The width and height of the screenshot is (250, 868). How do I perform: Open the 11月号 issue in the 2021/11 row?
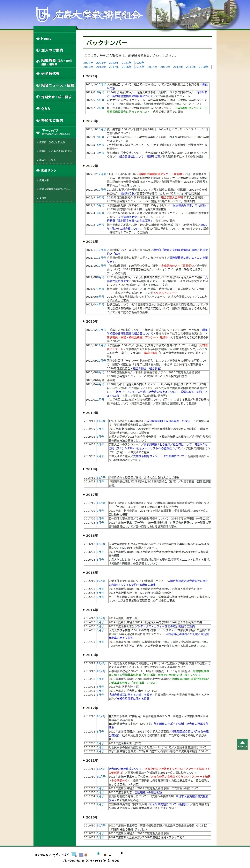102,258
